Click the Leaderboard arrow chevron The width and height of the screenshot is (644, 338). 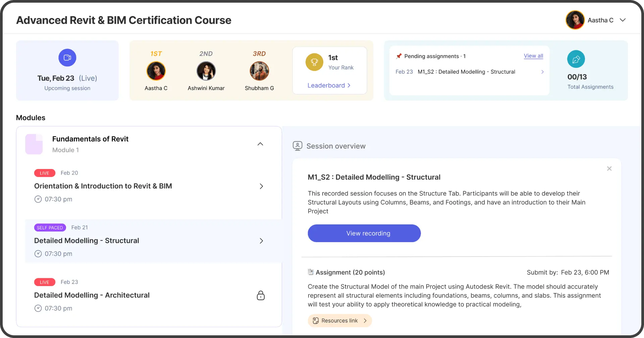(x=349, y=86)
